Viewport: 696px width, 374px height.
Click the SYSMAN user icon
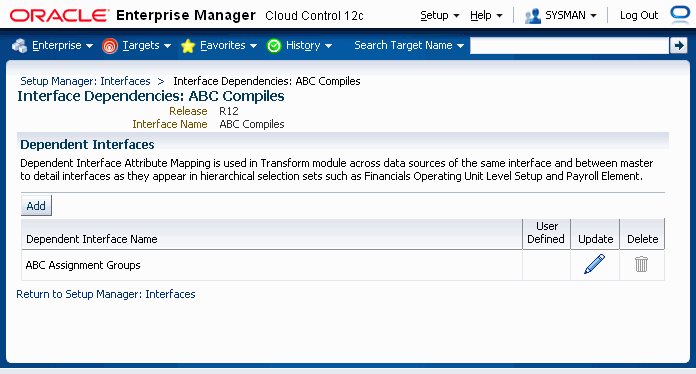[x=533, y=16]
